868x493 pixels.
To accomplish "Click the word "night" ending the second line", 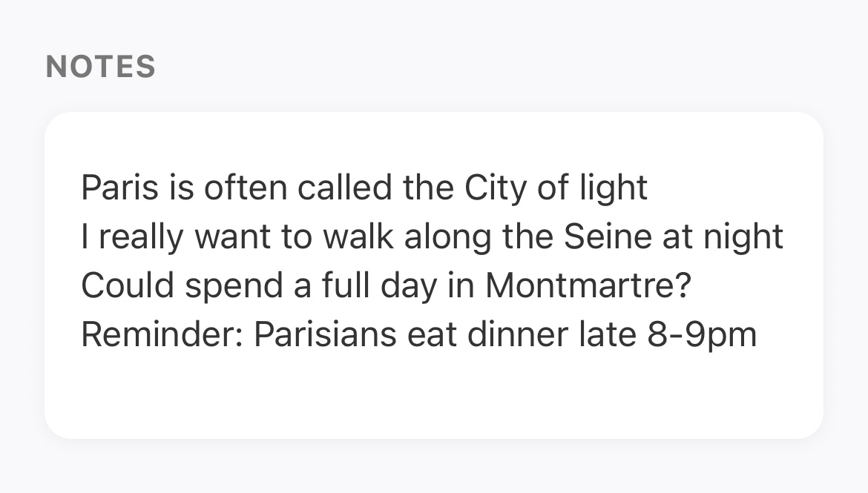I will tap(746, 236).
